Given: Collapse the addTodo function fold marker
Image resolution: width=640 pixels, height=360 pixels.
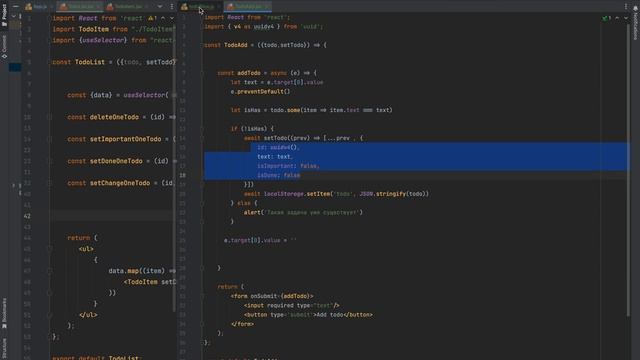Looking at the screenshot, I should tap(202, 73).
